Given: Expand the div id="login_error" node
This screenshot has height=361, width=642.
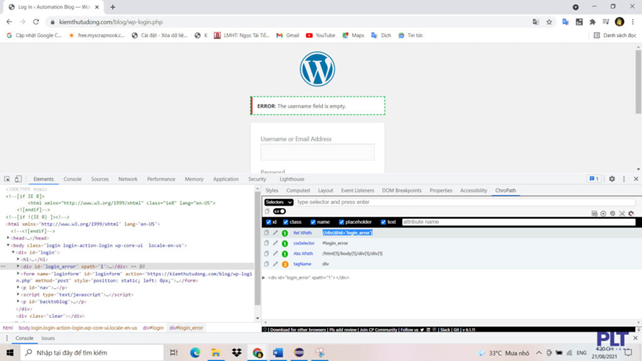Looking at the screenshot, I should tap(18, 266).
